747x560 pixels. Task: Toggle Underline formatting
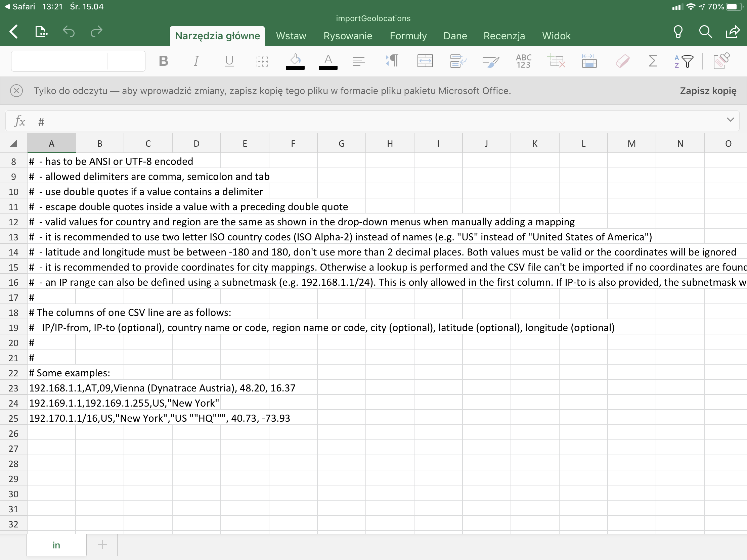tap(229, 61)
